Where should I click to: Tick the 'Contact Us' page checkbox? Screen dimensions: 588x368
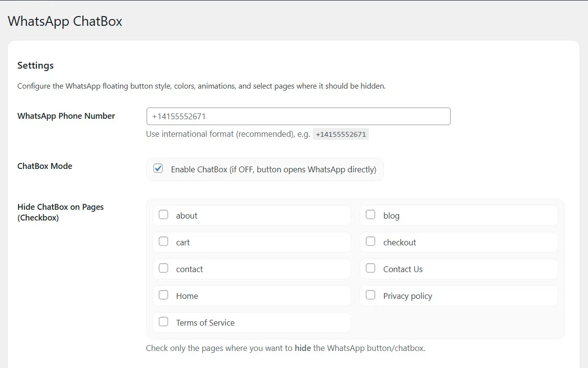[371, 268]
